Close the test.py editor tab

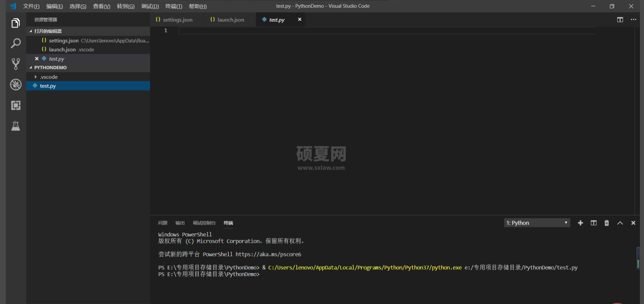coord(299,20)
